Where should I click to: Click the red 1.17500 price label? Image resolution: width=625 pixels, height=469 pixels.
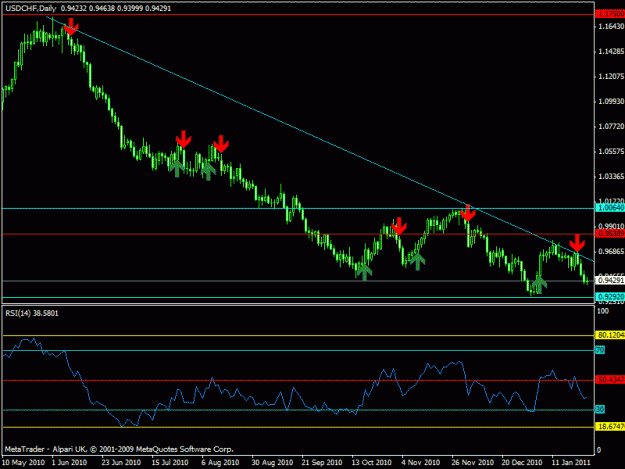(610, 14)
